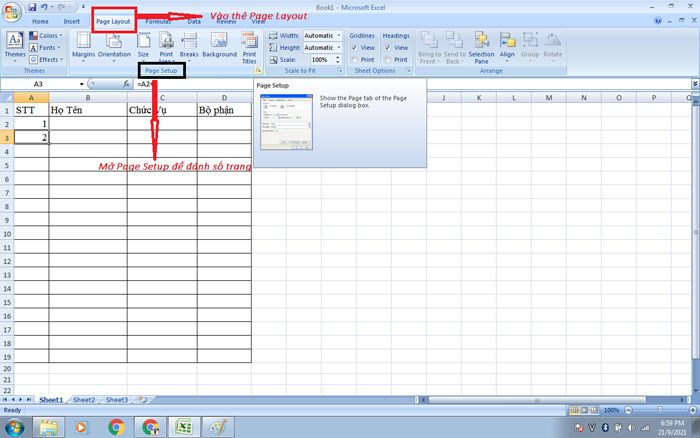Image resolution: width=700 pixels, height=438 pixels.
Task: Open Name Box dropdown arrow
Action: pos(81,84)
